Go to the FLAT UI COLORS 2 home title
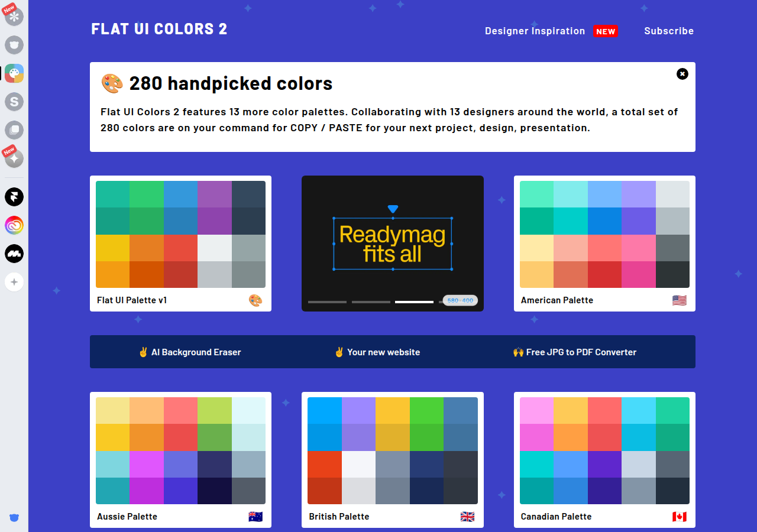Image resolution: width=757 pixels, height=532 pixels. pyautogui.click(x=159, y=29)
